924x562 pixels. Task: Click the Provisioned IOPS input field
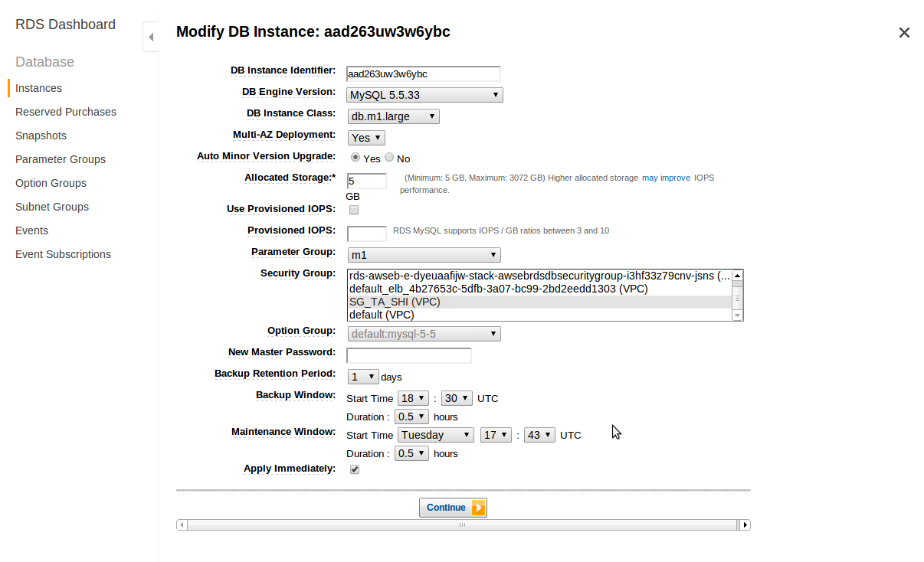[366, 234]
